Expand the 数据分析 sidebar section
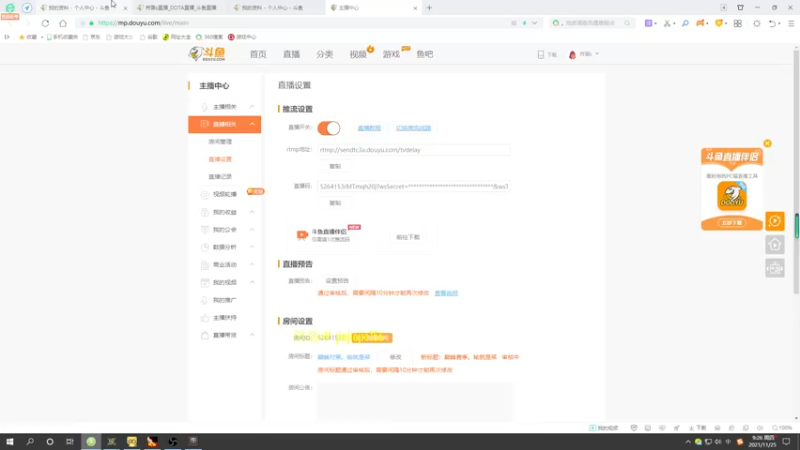Image resolution: width=800 pixels, height=450 pixels. pos(252,247)
